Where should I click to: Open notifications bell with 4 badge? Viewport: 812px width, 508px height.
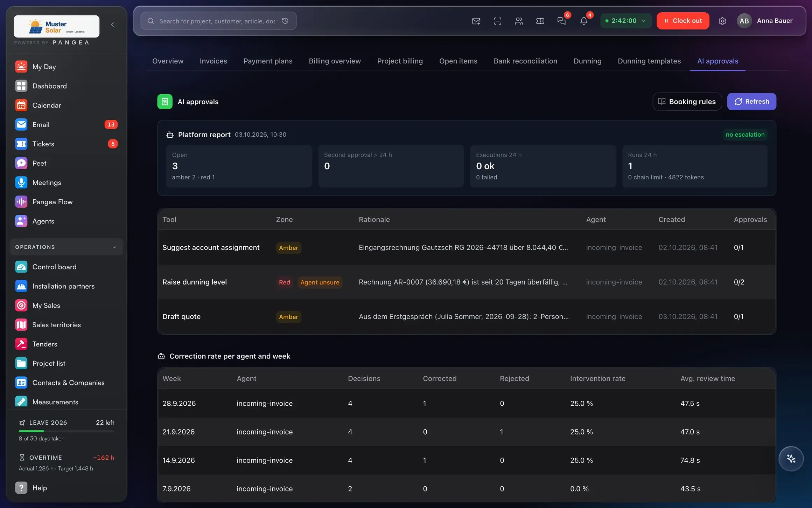pos(584,21)
